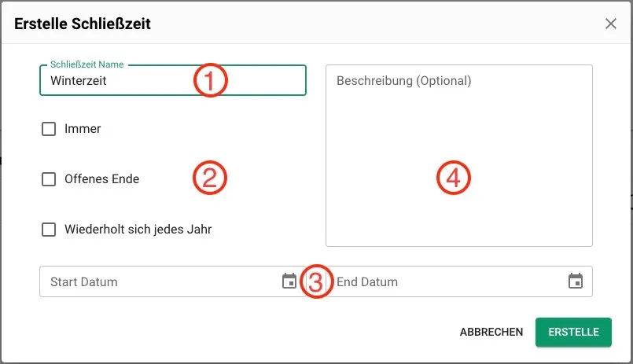Focus the Schließzeit Name field containing Winterzeit
Viewport: 633px width, 364px height.
tap(173, 80)
